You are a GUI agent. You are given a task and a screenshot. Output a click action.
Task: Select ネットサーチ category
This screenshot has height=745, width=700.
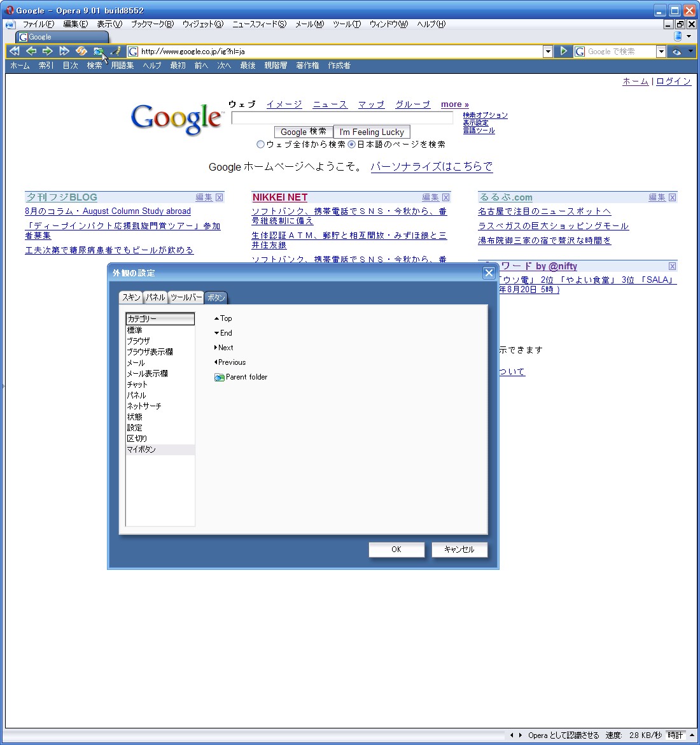[x=160, y=406]
